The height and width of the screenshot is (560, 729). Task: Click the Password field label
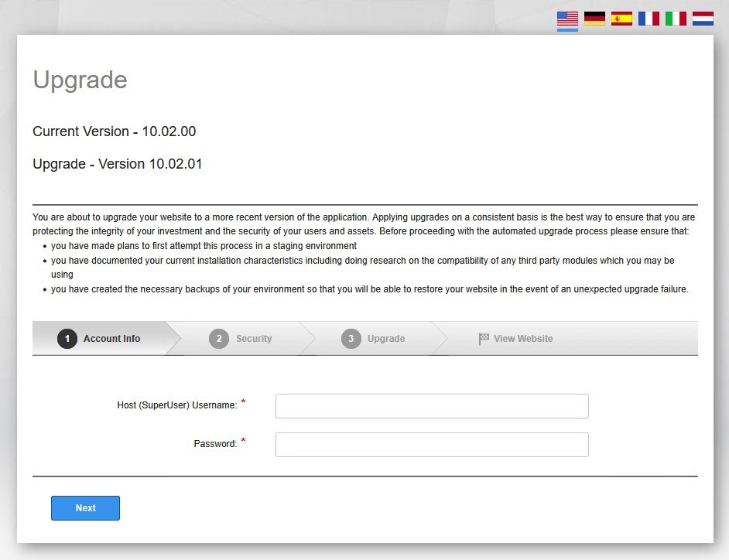215,444
